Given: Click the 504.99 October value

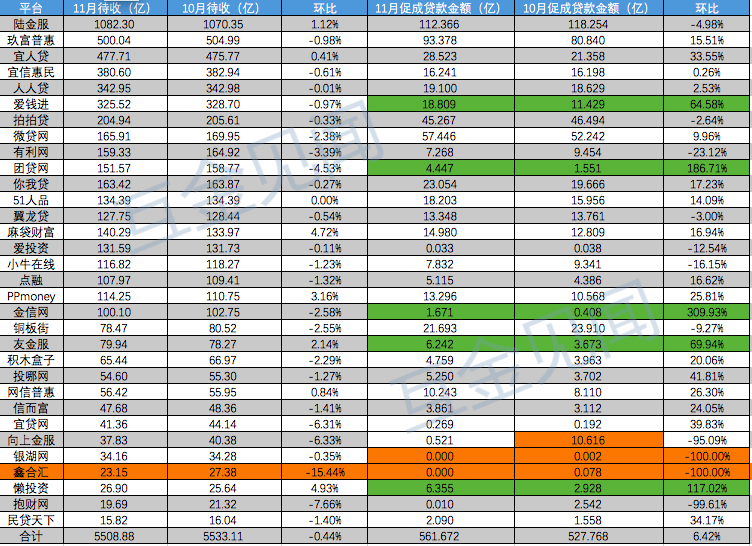Looking at the screenshot, I should 224,40.
